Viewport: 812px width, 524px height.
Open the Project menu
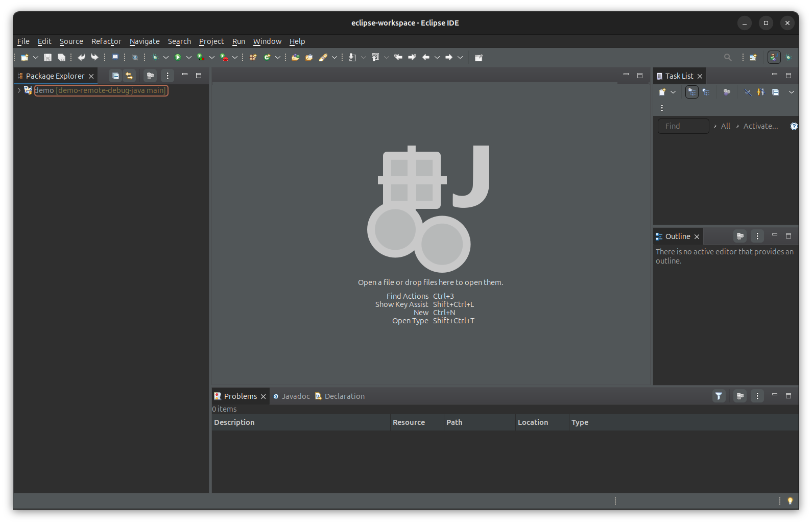[x=211, y=41]
